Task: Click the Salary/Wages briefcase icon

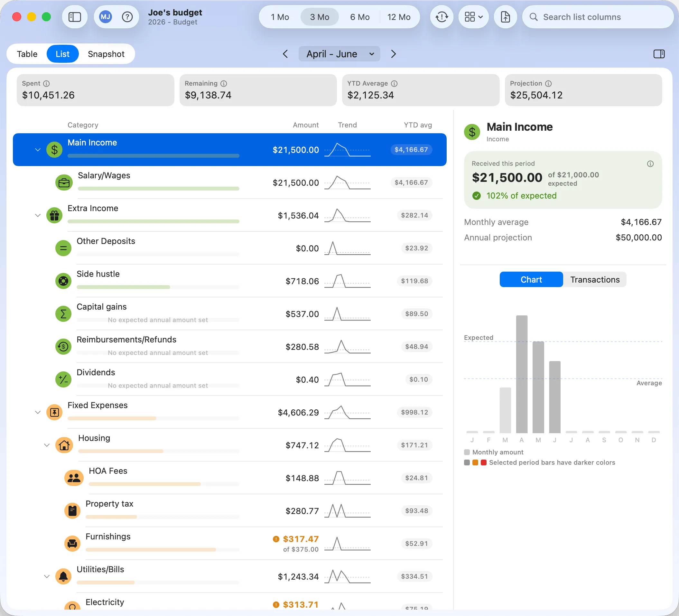Action: click(x=64, y=182)
